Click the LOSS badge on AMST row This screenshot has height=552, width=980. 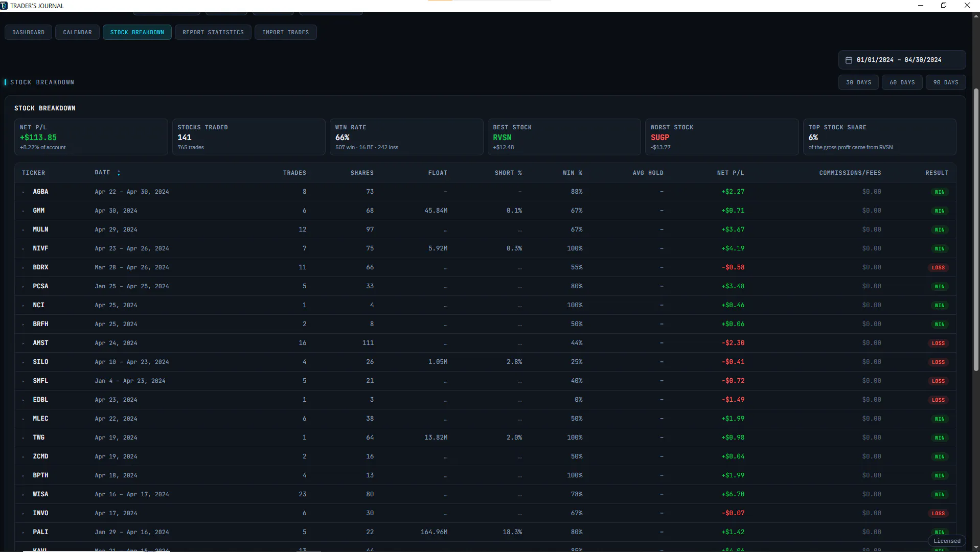click(938, 343)
